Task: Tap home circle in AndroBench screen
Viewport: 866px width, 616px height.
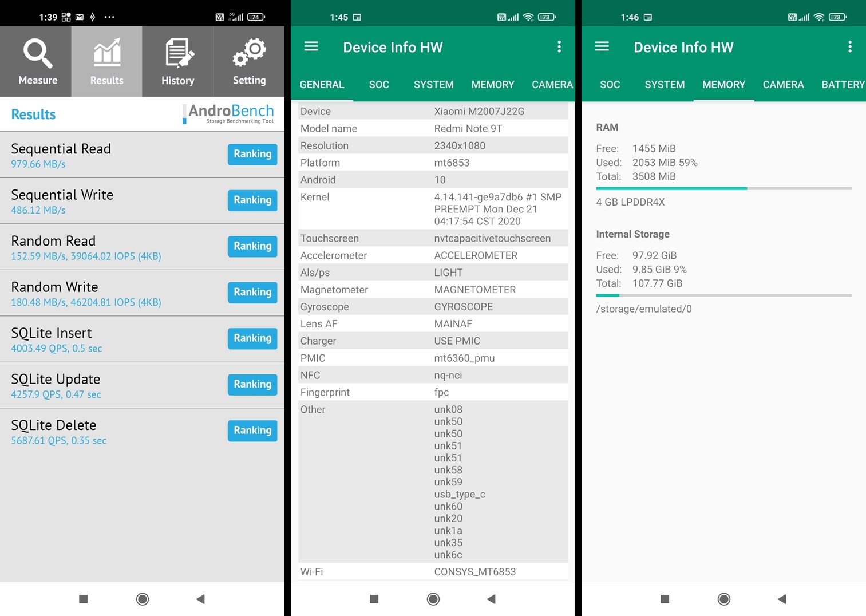Action: click(143, 599)
